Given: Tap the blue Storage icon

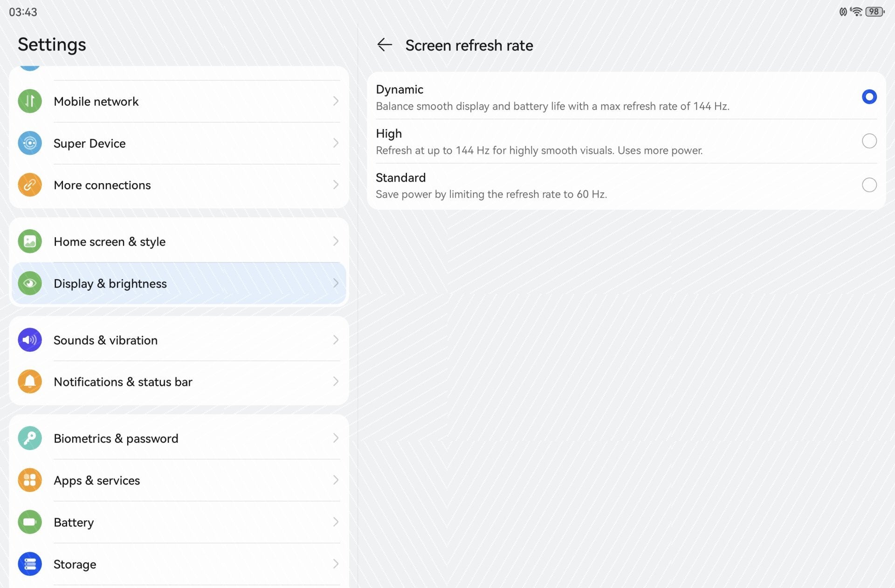Looking at the screenshot, I should coord(30,564).
